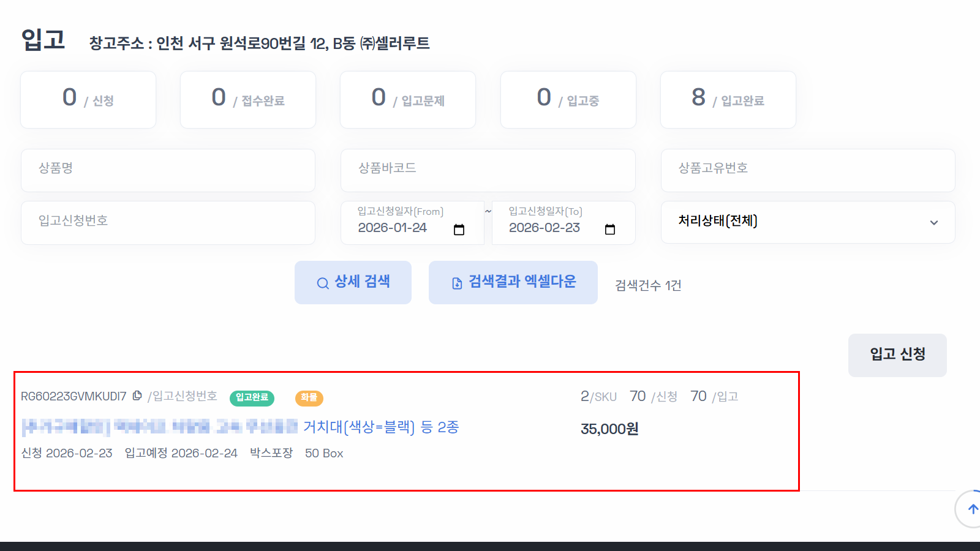Expand the 처리상태 selector chevron
The height and width of the screenshot is (551, 980).
tap(933, 222)
